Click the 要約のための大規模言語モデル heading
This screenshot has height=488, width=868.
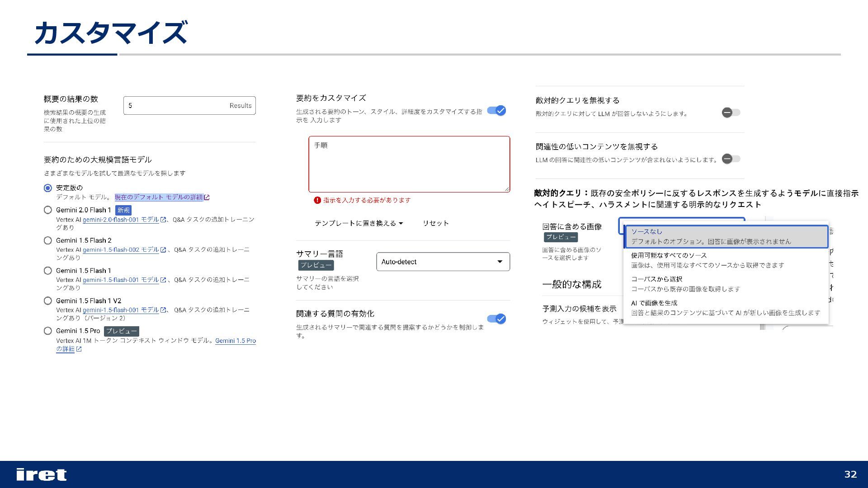coord(98,160)
